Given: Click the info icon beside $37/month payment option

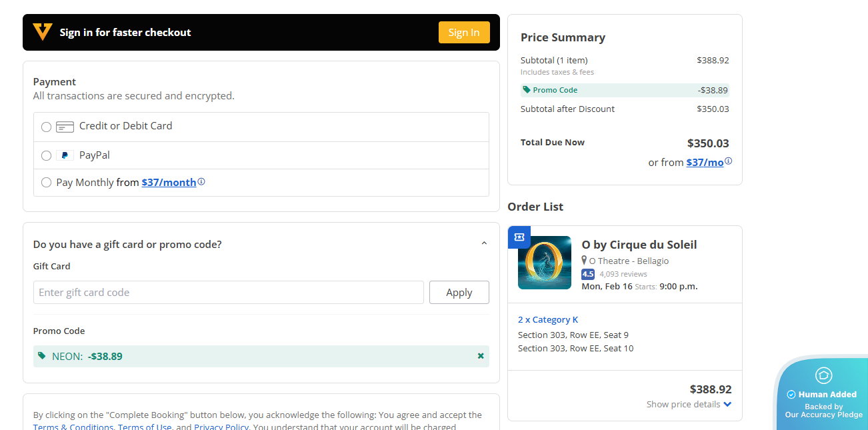Looking at the screenshot, I should 201,182.
